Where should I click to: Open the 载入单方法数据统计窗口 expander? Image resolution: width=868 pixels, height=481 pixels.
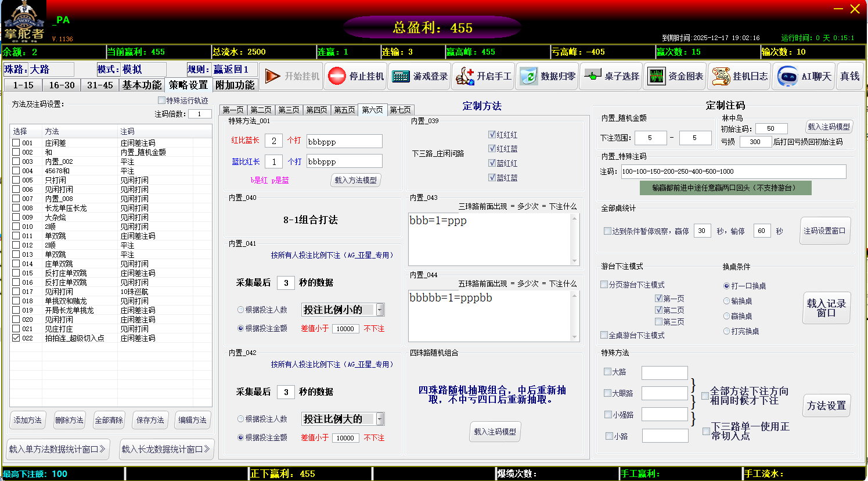pyautogui.click(x=57, y=449)
